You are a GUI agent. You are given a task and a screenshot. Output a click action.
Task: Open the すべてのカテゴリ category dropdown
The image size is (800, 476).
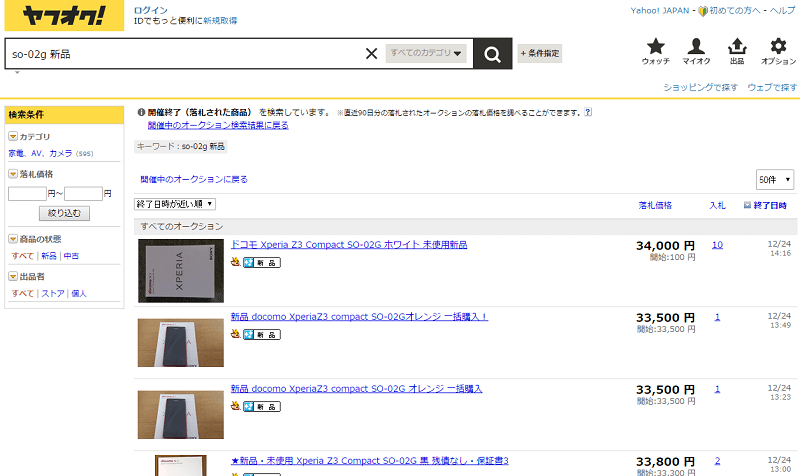[426, 53]
